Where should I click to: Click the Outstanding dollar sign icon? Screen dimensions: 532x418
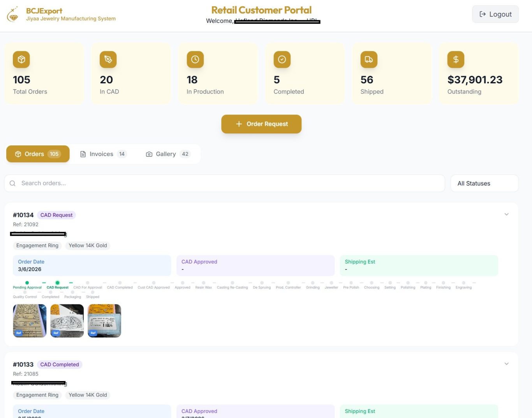[456, 60]
